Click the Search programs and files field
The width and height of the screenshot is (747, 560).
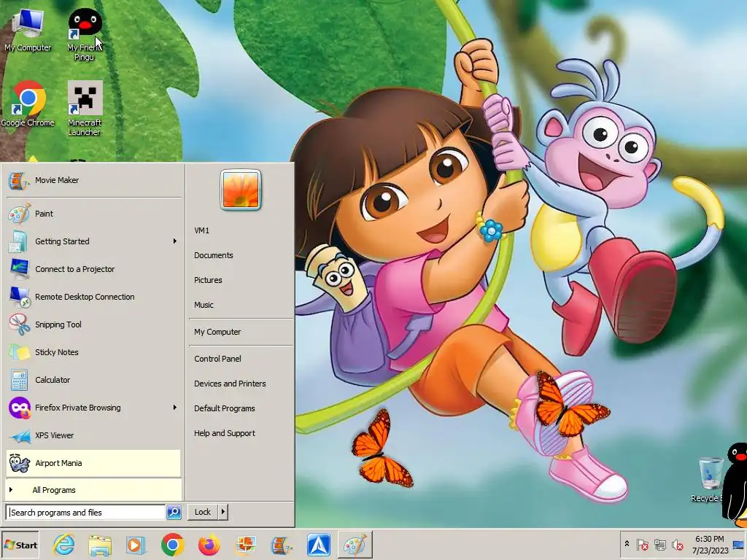[x=86, y=513]
